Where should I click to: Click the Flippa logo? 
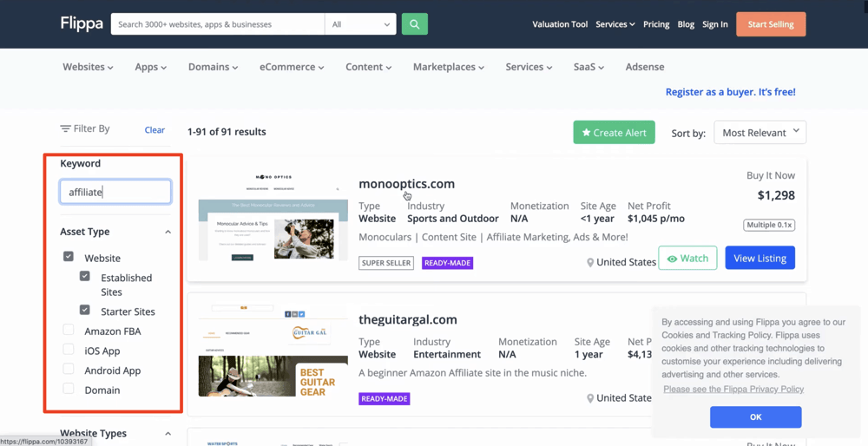click(x=81, y=23)
